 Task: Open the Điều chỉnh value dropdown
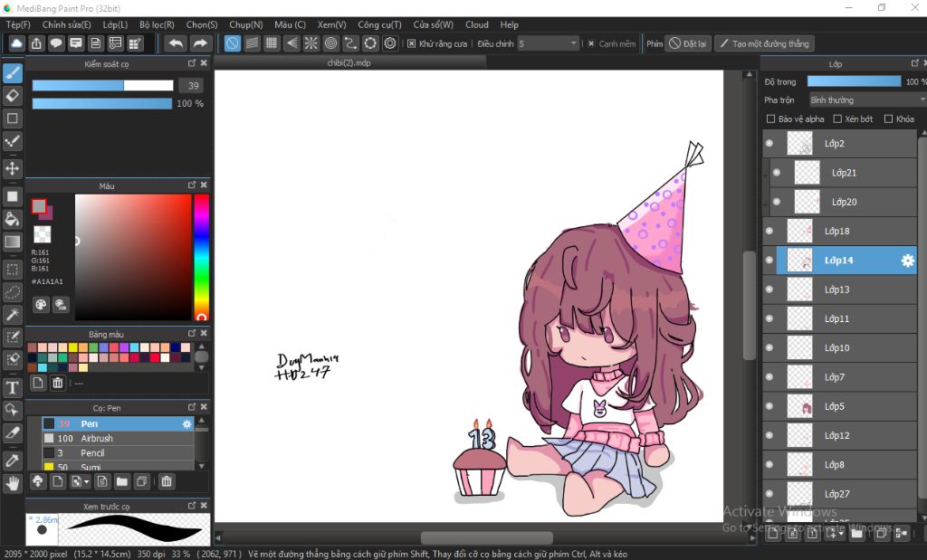pyautogui.click(x=548, y=43)
